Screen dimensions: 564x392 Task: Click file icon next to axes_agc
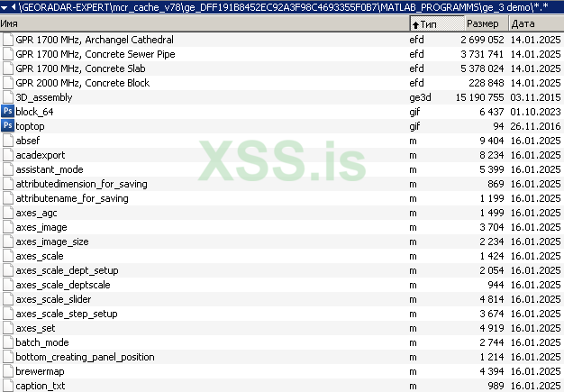(7, 213)
